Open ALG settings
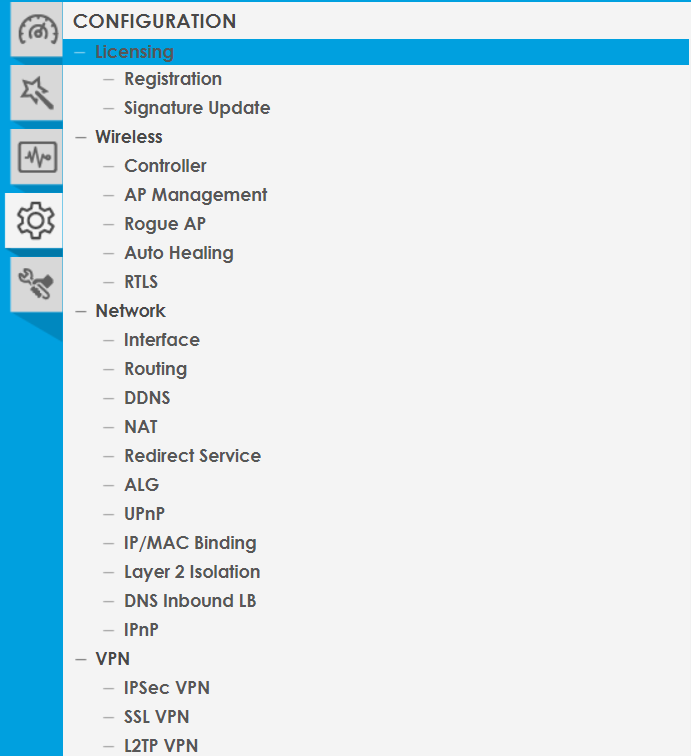The image size is (691, 756). pos(141,485)
